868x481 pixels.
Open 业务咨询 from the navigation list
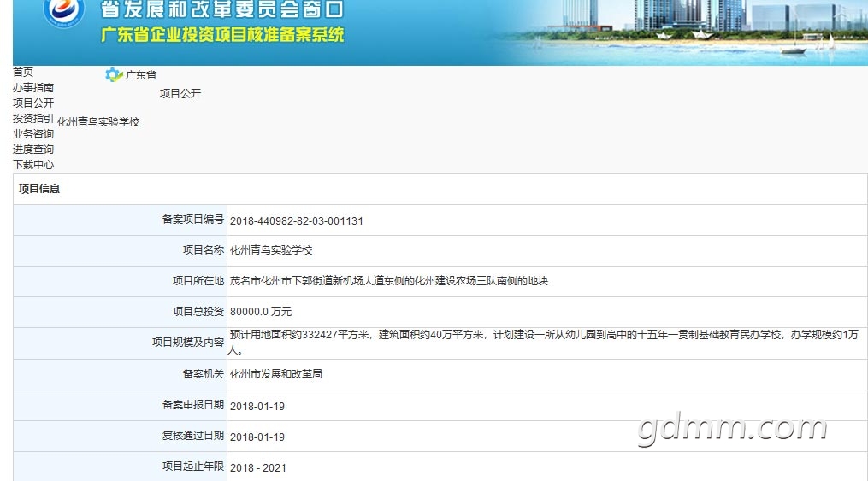click(33, 134)
